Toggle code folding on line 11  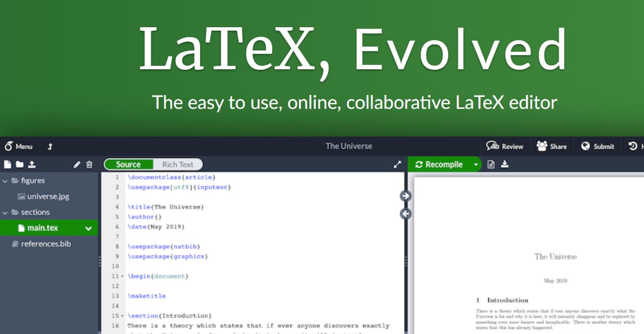coord(123,276)
